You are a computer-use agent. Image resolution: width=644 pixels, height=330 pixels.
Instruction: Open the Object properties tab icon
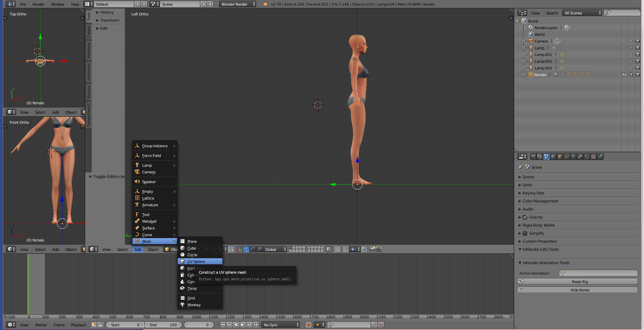click(560, 157)
